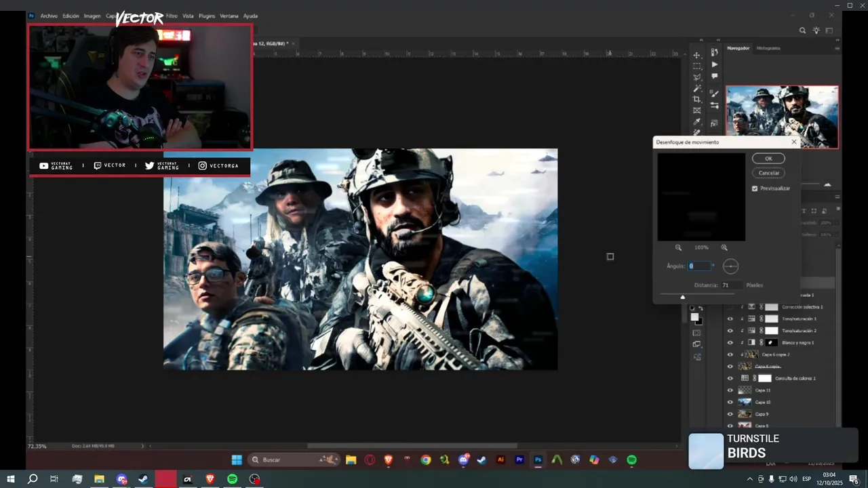
Task: Show hidden system tray icons
Action: coord(749,479)
